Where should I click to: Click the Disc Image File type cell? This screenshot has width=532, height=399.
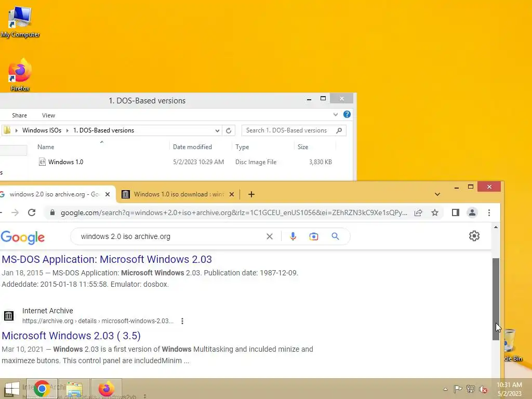click(x=256, y=162)
